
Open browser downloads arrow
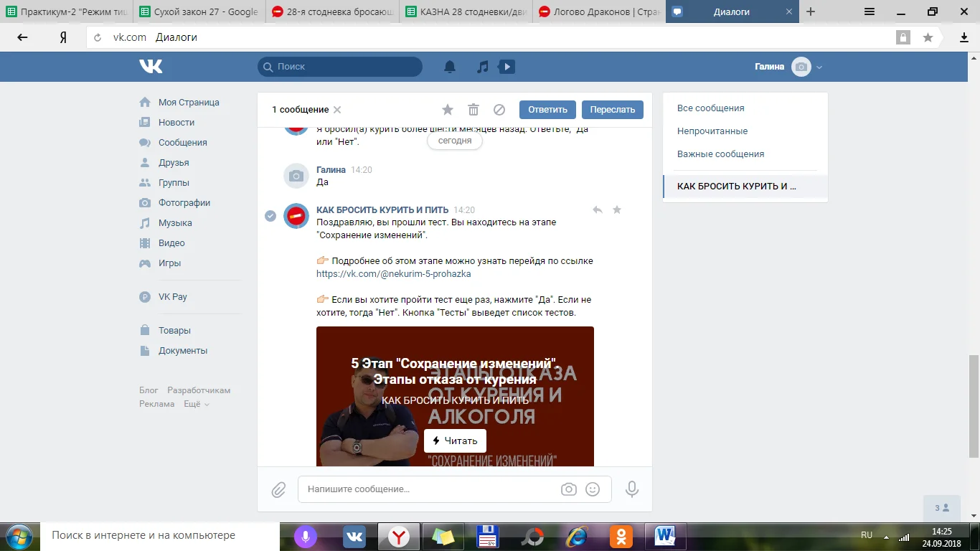(x=964, y=37)
